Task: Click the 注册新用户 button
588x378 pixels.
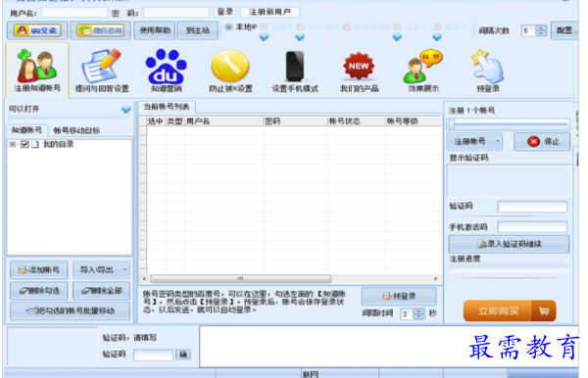Action: click(x=270, y=12)
